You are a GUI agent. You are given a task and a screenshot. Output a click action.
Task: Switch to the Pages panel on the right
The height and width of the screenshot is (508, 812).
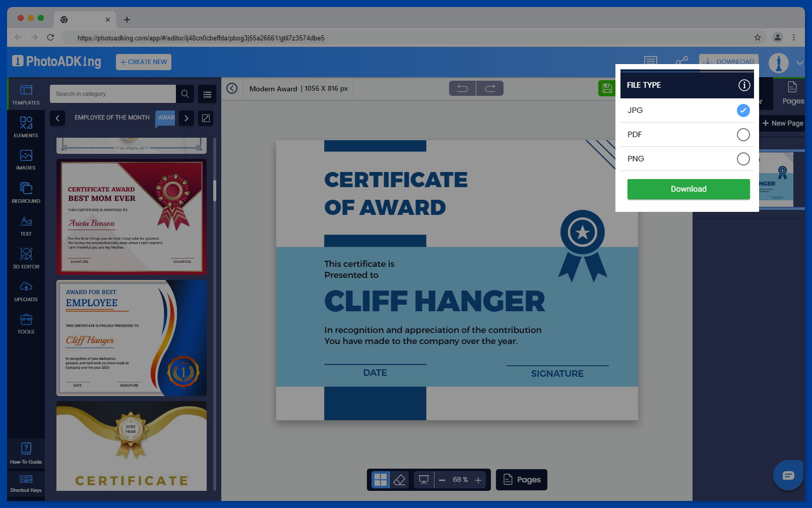tap(792, 93)
